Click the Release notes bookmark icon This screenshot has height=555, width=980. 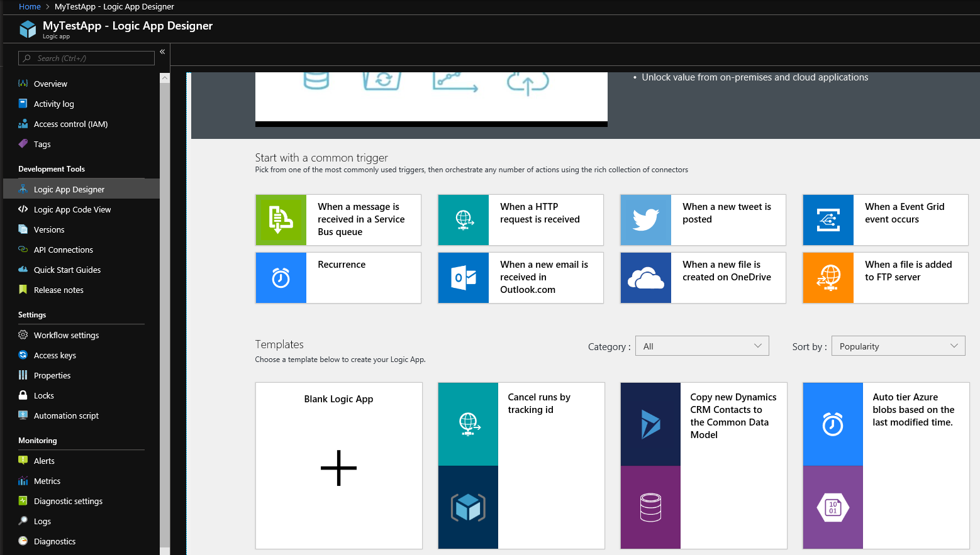tap(23, 290)
